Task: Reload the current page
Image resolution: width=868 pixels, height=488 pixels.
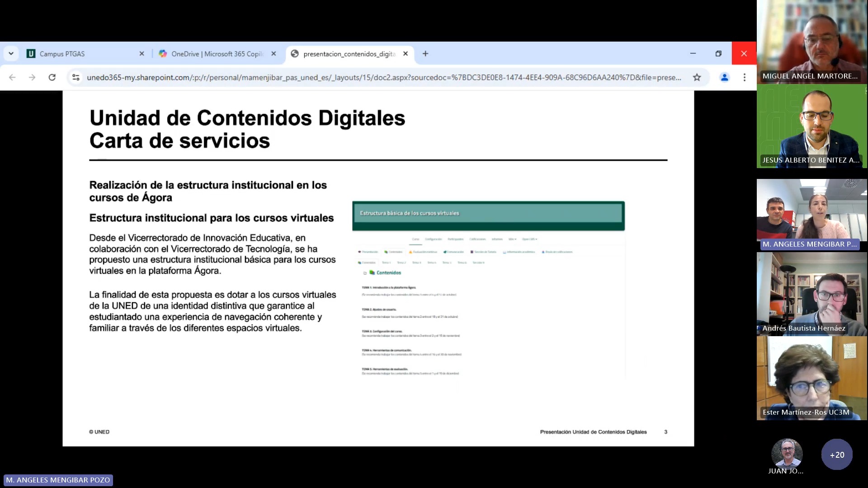Action: [52, 77]
